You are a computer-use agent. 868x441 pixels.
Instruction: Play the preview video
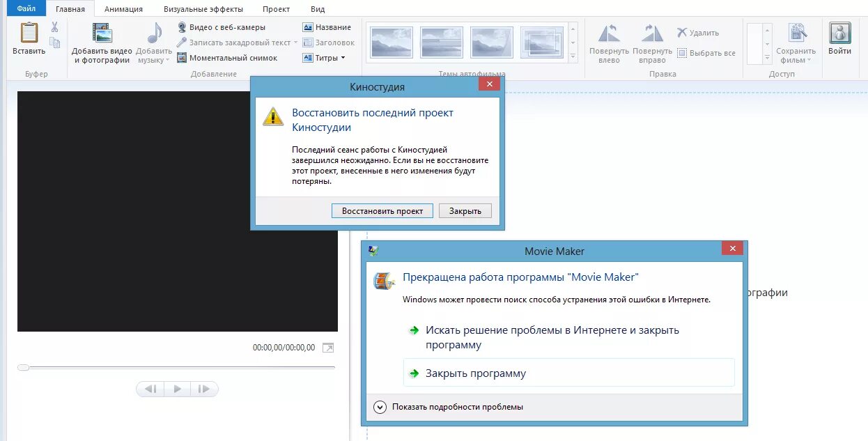178,389
